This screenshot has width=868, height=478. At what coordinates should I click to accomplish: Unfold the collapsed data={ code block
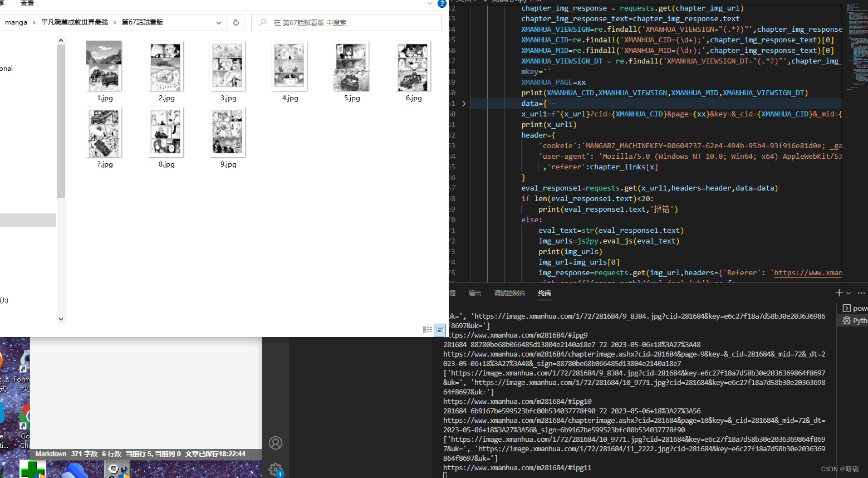click(464, 104)
